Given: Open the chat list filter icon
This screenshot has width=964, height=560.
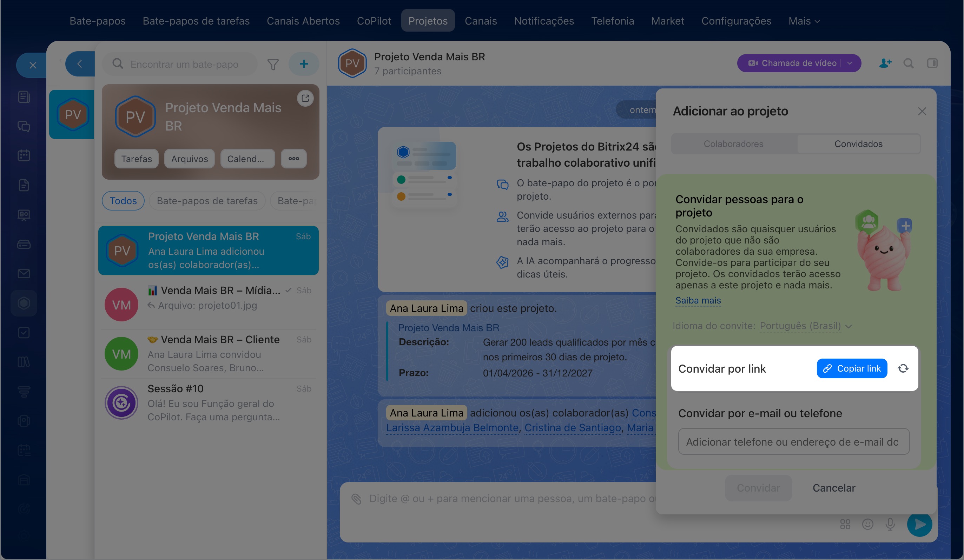Looking at the screenshot, I should coord(273,64).
